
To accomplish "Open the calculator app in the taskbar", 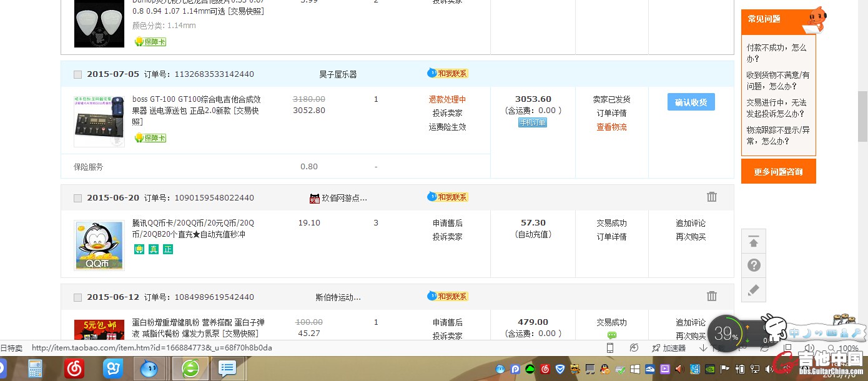I will point(35,369).
